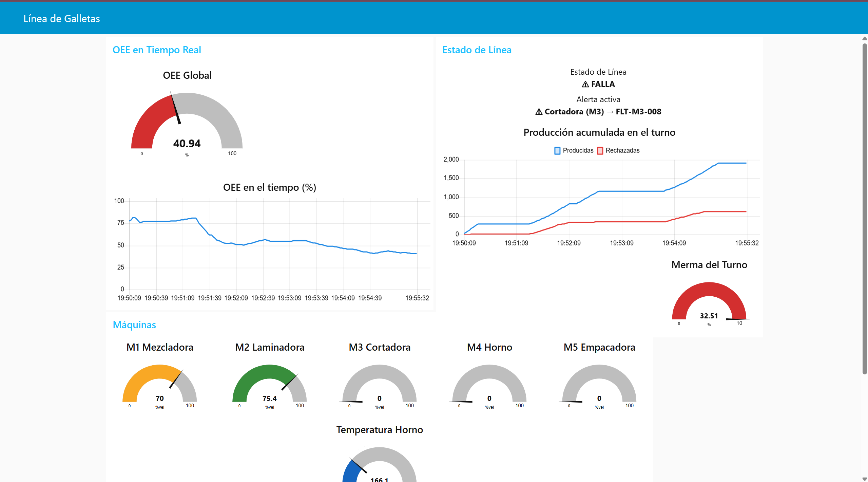Click the Máquinas section heading

tap(134, 325)
